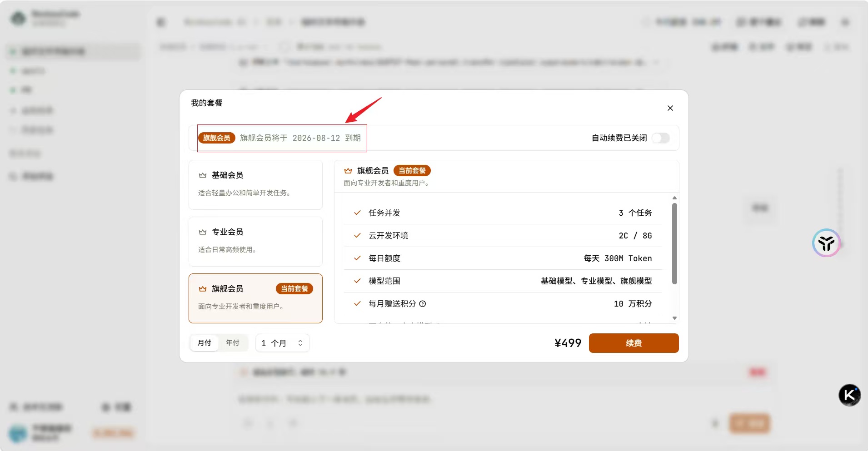Click the crown icon in 旗舰会员 detail header
This screenshot has width=868, height=451.
348,171
